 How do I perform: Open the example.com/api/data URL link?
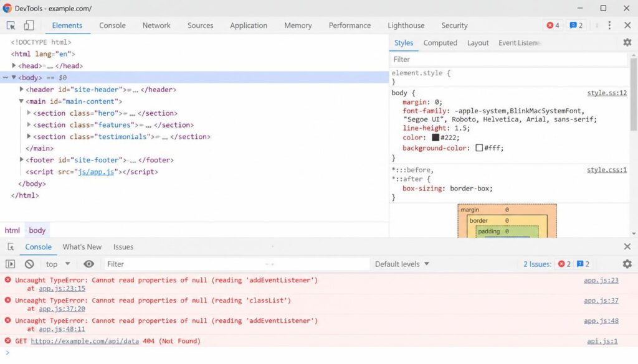tap(85, 341)
